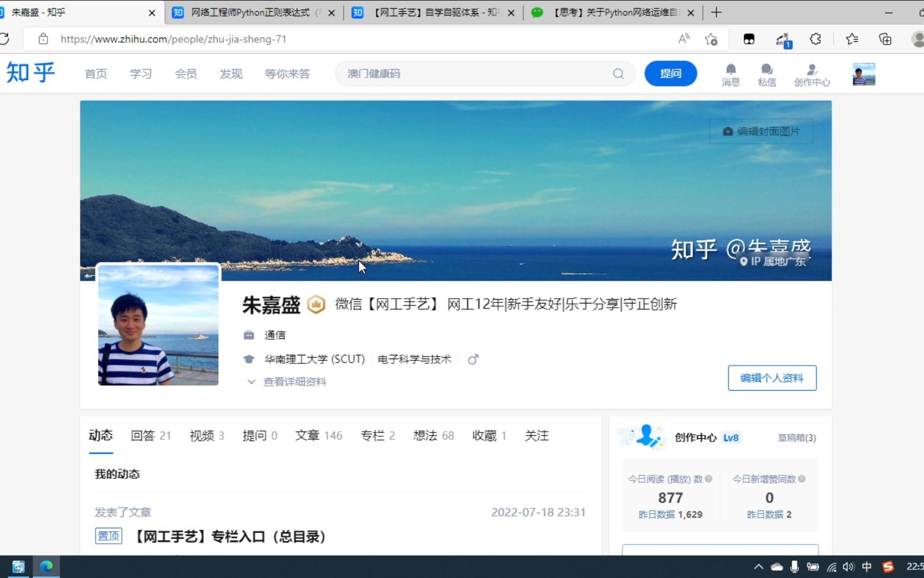Click the search magnifier in the search bar
Screen dimensions: 924x578
tap(618, 73)
